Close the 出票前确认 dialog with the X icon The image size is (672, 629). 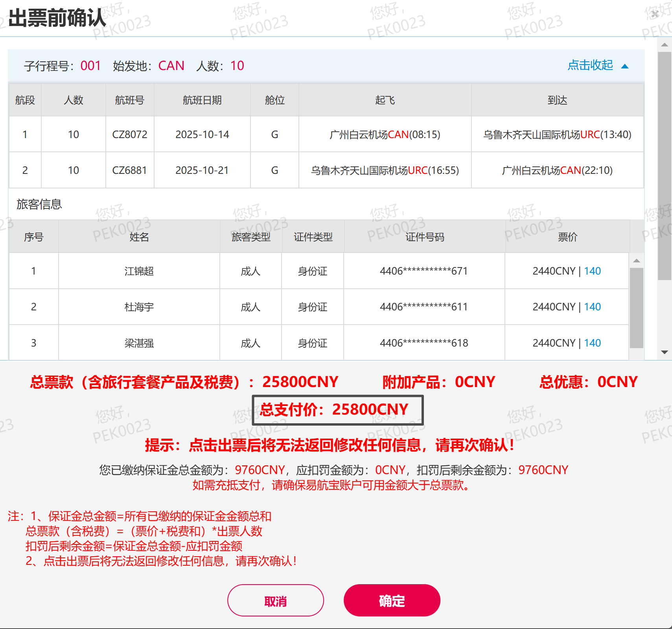(x=655, y=14)
